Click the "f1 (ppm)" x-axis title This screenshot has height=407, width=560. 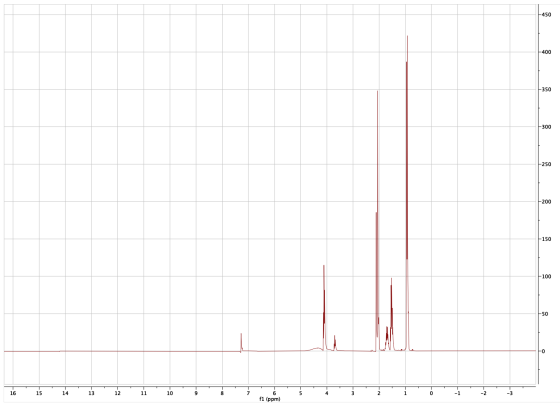click(270, 399)
